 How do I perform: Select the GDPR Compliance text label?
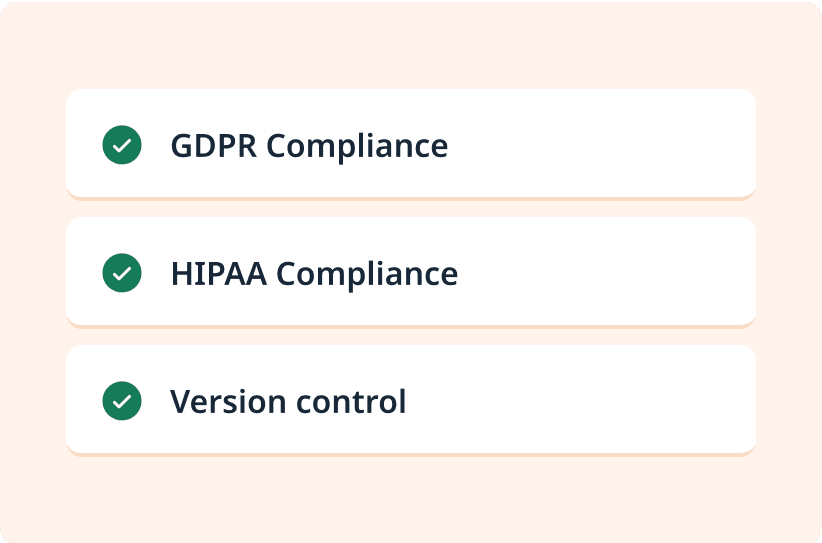tap(309, 146)
